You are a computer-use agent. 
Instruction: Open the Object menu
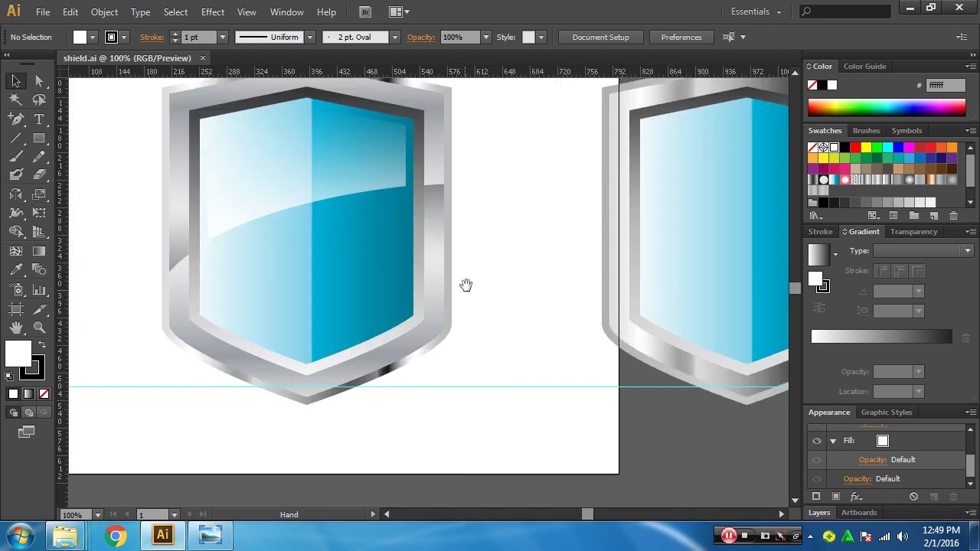[104, 11]
